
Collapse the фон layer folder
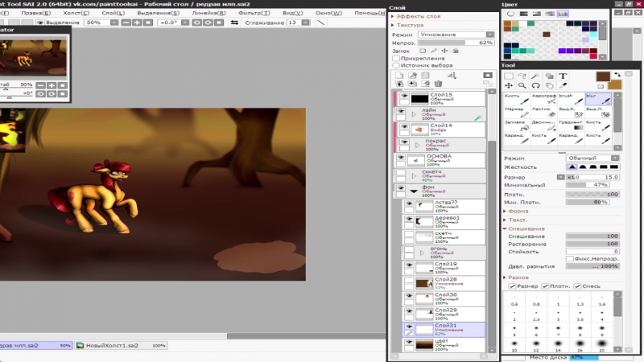[x=414, y=191]
